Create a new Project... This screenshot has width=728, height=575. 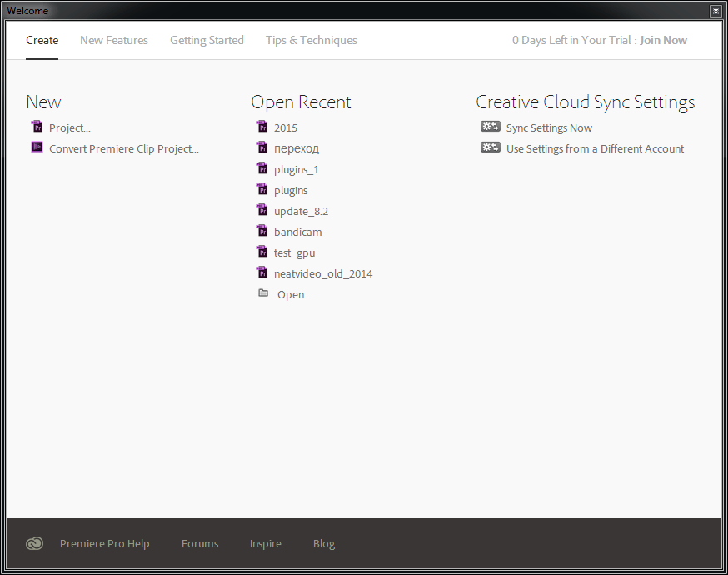click(x=70, y=127)
